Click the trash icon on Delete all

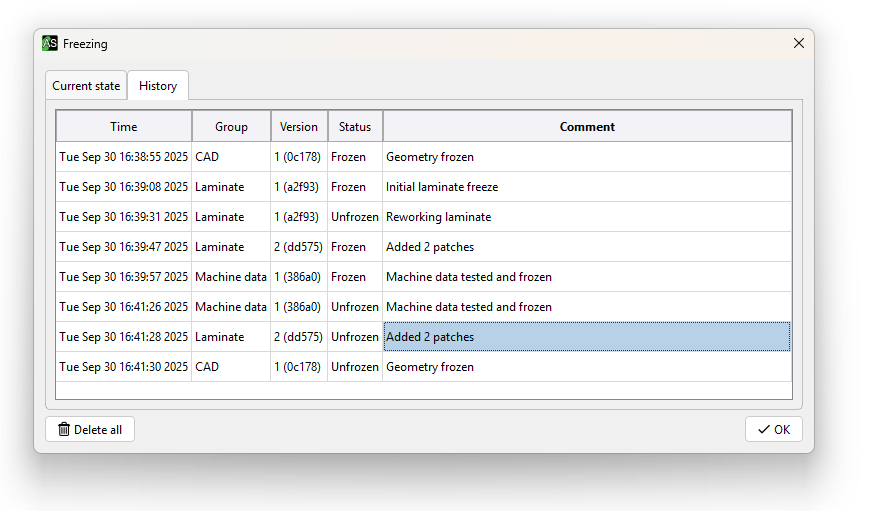(64, 430)
